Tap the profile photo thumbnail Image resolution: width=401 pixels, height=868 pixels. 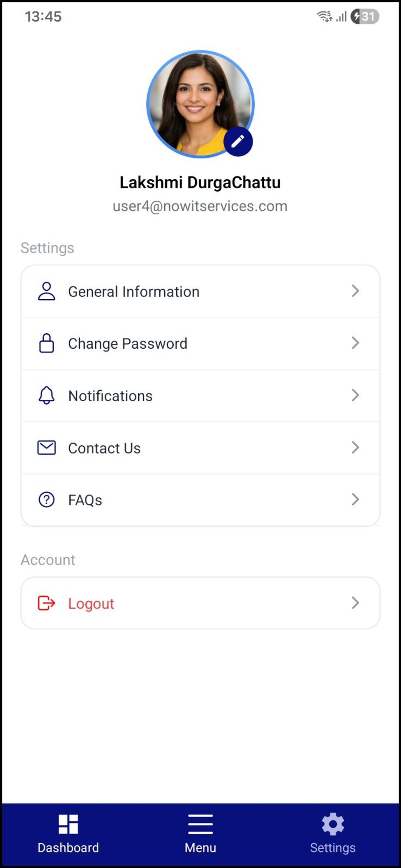(x=200, y=104)
